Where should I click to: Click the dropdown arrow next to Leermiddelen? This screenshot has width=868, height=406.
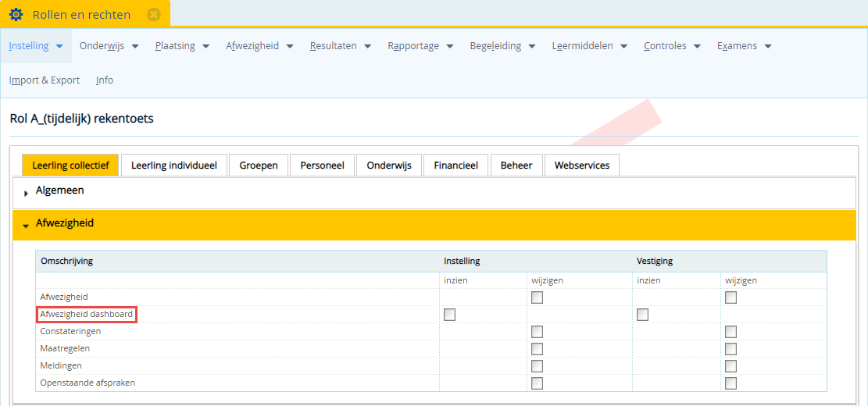click(623, 47)
